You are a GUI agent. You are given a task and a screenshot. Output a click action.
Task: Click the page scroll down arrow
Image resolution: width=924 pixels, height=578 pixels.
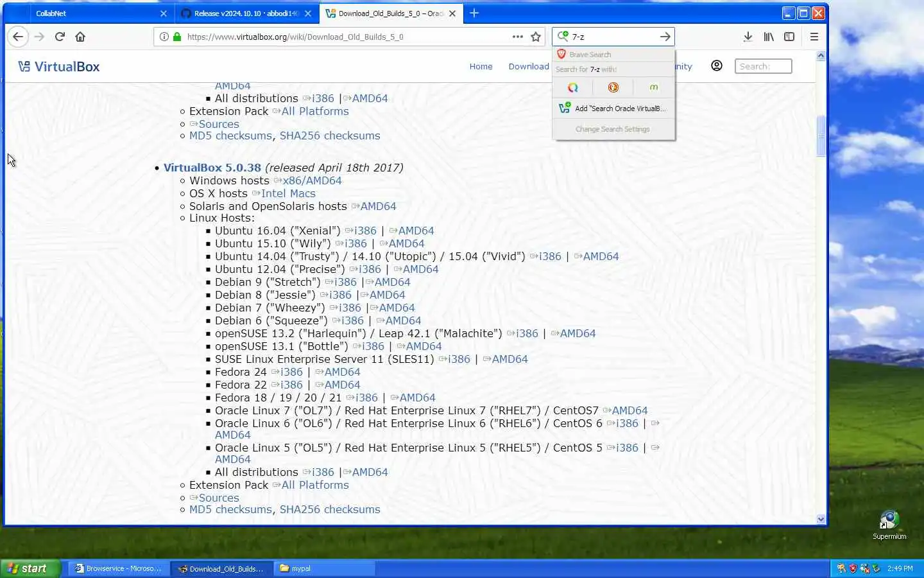click(821, 519)
